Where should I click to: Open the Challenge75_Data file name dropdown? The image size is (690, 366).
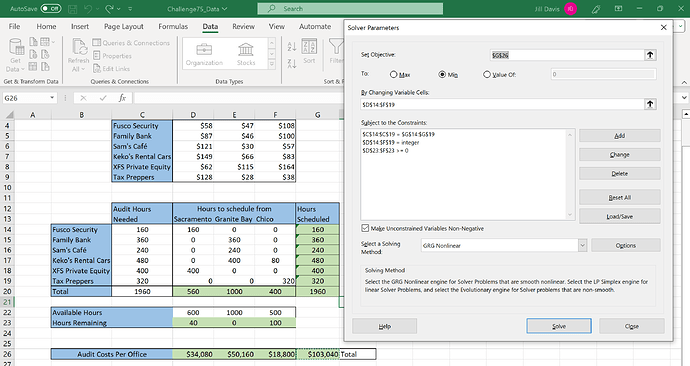tap(198, 8)
